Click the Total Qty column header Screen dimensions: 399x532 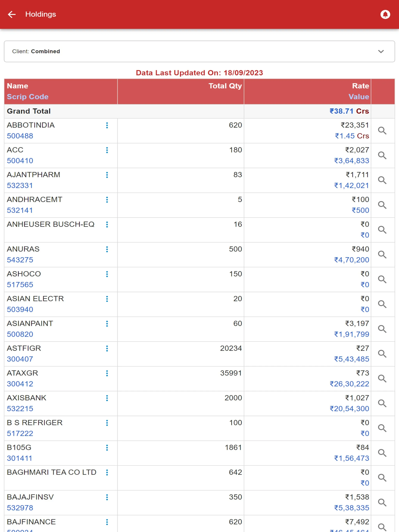[225, 86]
